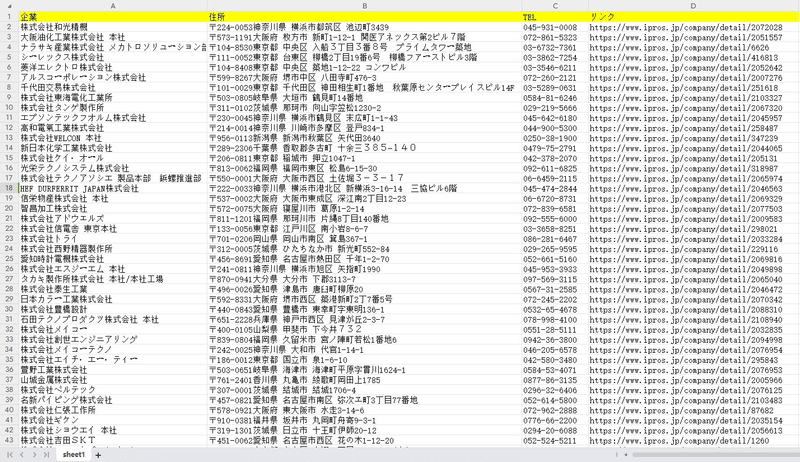Select link cell ending in 2108940

(694, 319)
